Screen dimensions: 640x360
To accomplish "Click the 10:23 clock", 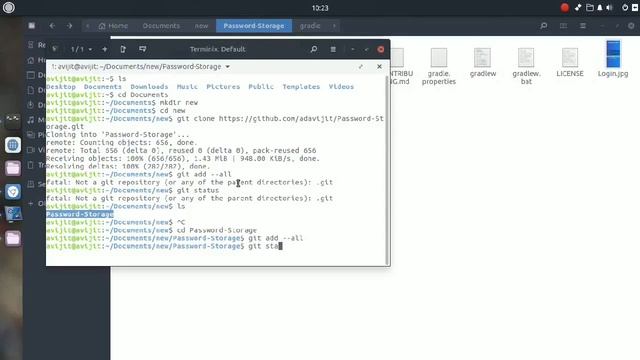I will click(320, 8).
